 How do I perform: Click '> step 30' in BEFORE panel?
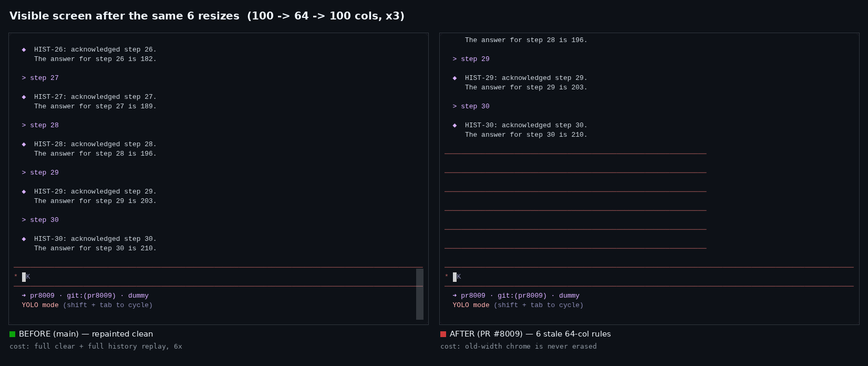[40, 220]
